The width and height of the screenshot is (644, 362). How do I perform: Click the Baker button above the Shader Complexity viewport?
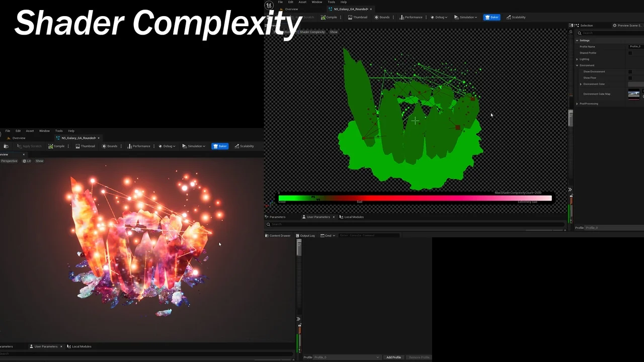pos(492,17)
